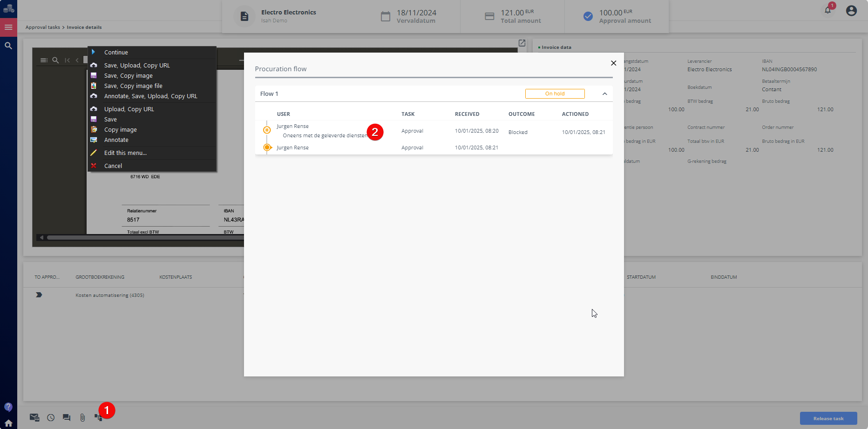
Task: Open the history clock icon
Action: (51, 417)
